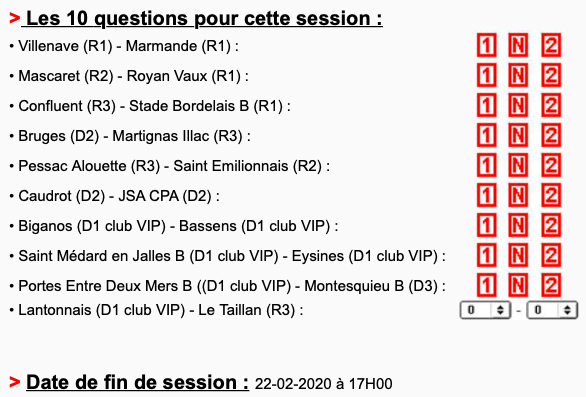Pick 2 for Bruges - Martignas Illac
Image resolution: width=586 pixels, height=397 pixels.
click(x=551, y=135)
